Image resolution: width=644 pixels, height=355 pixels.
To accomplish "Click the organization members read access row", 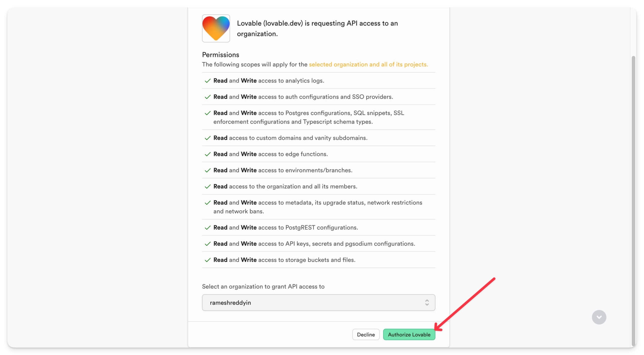I will (318, 186).
